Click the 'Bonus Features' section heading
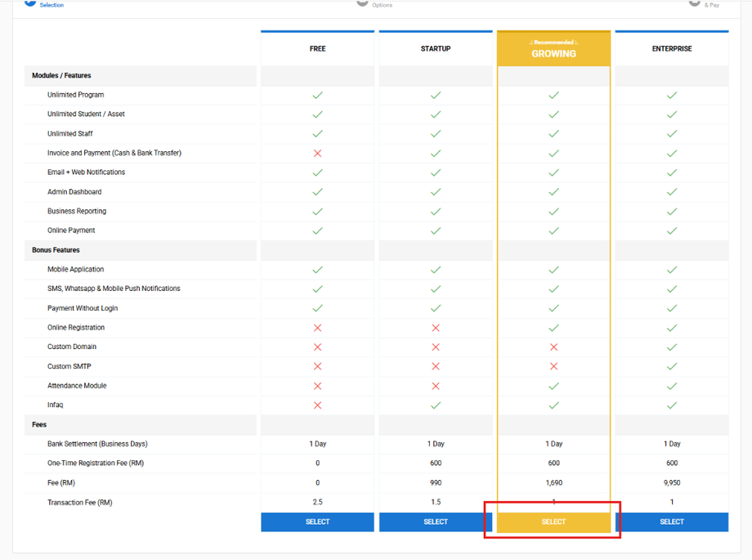The width and height of the screenshot is (752, 560). point(56,250)
